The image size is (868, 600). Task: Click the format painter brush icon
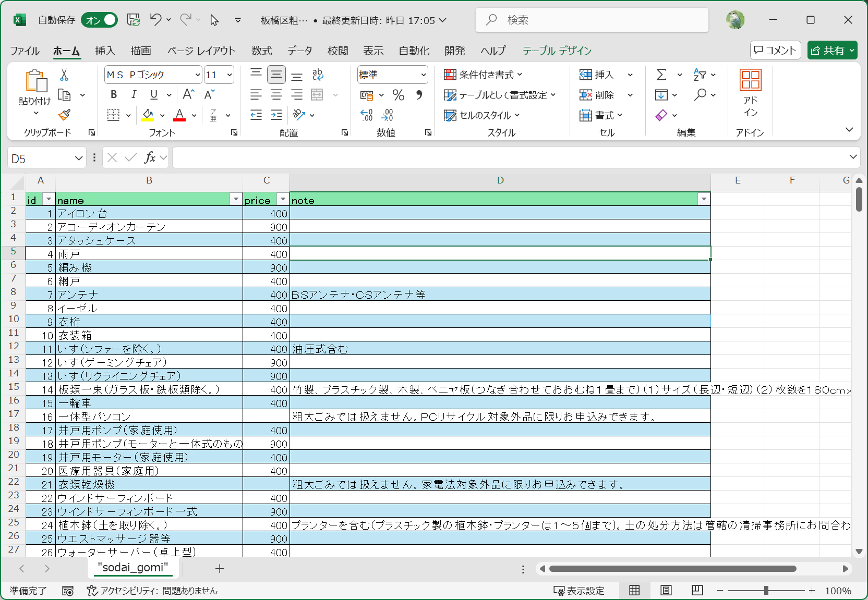click(x=64, y=115)
